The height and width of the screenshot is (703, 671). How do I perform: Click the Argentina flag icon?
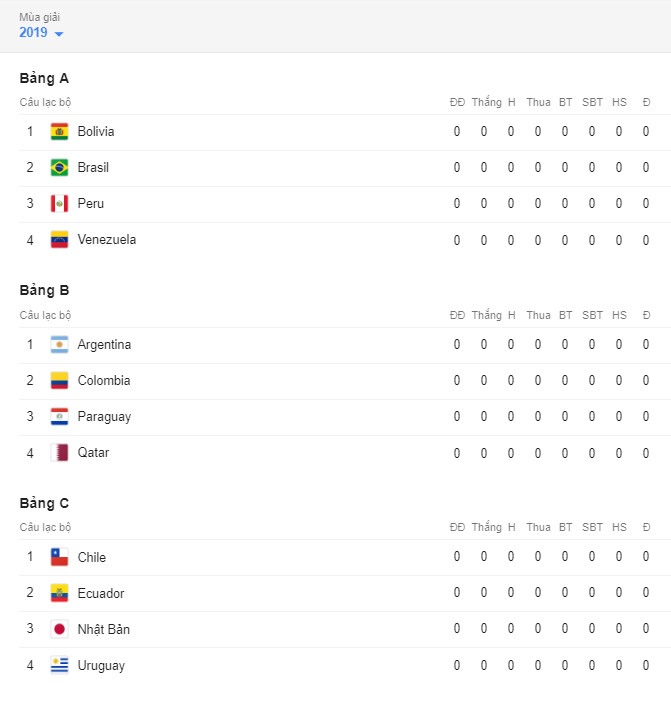pyautogui.click(x=59, y=344)
